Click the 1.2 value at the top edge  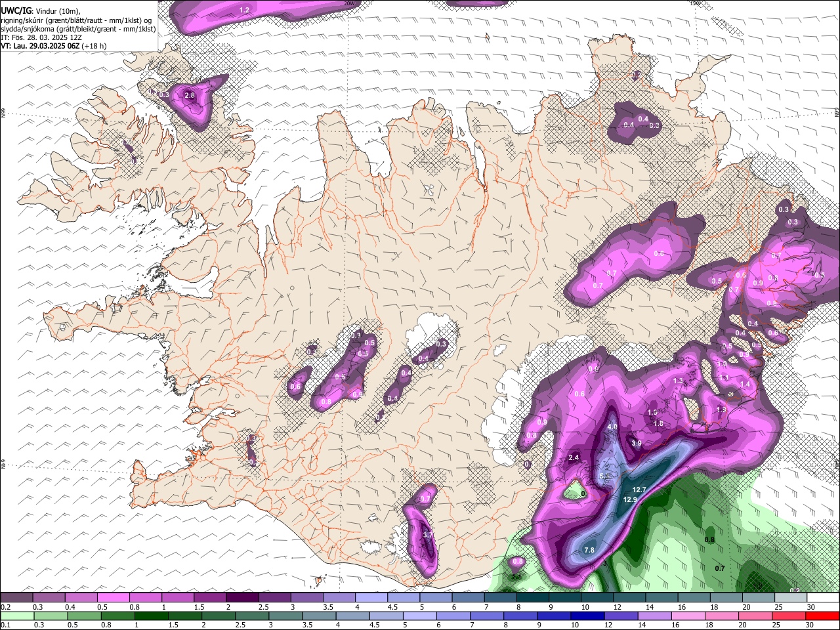tap(245, 10)
